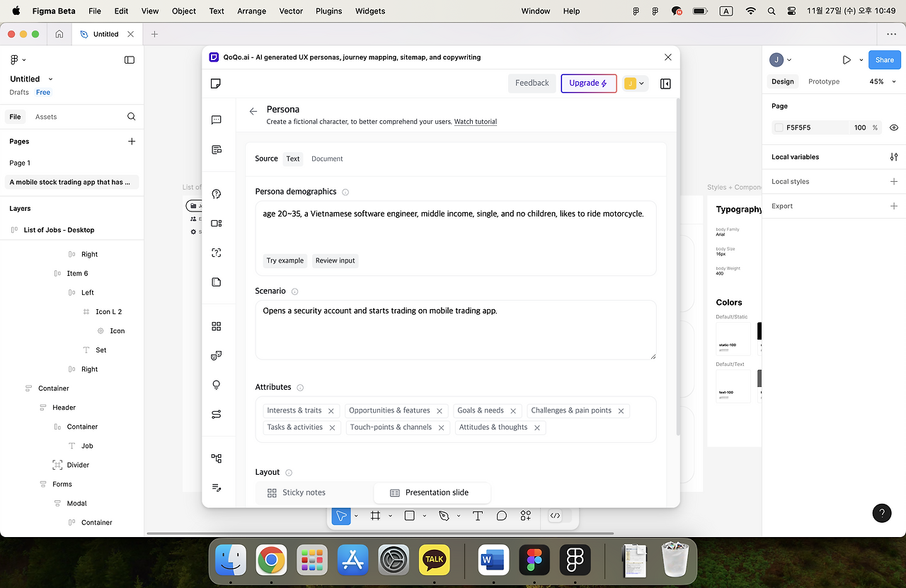Open the copywriting pencil-lines icon in sidebar
Image resolution: width=906 pixels, height=588 pixels.
pos(217,488)
